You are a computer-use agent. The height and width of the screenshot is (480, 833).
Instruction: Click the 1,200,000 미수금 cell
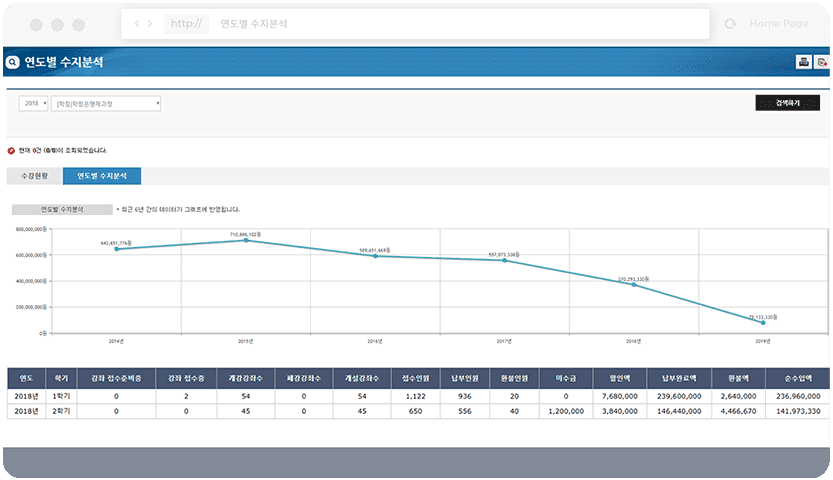pyautogui.click(x=566, y=411)
